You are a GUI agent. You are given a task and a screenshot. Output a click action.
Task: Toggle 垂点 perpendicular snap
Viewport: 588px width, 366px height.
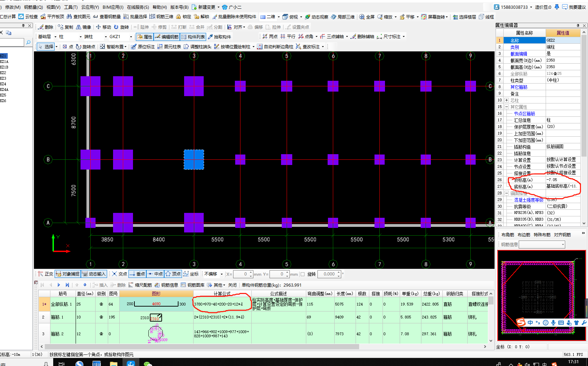click(x=137, y=274)
